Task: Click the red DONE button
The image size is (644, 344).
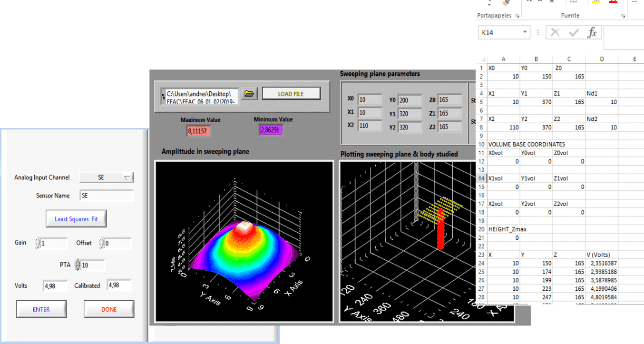Action: tap(109, 309)
